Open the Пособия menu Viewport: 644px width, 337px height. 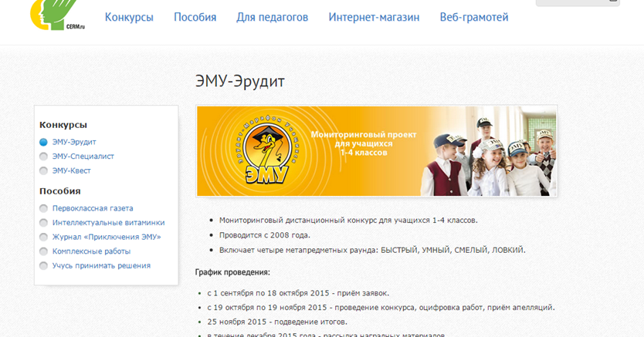pyautogui.click(x=195, y=17)
